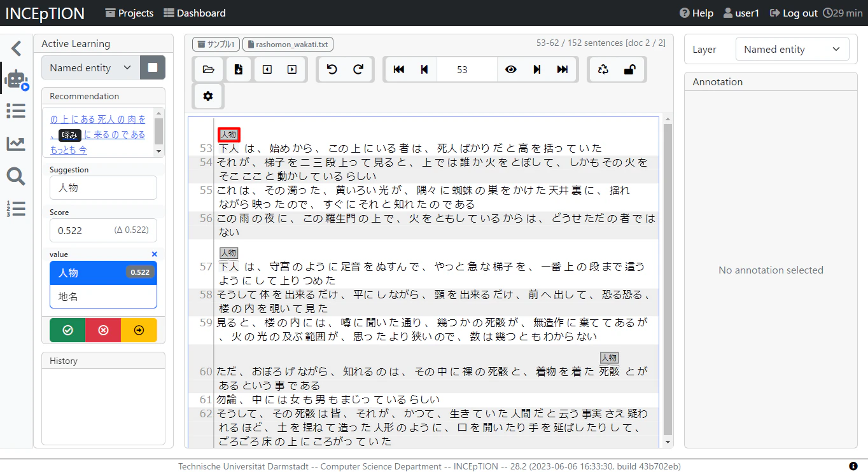Open the Layer Named entity dropdown

coord(792,49)
